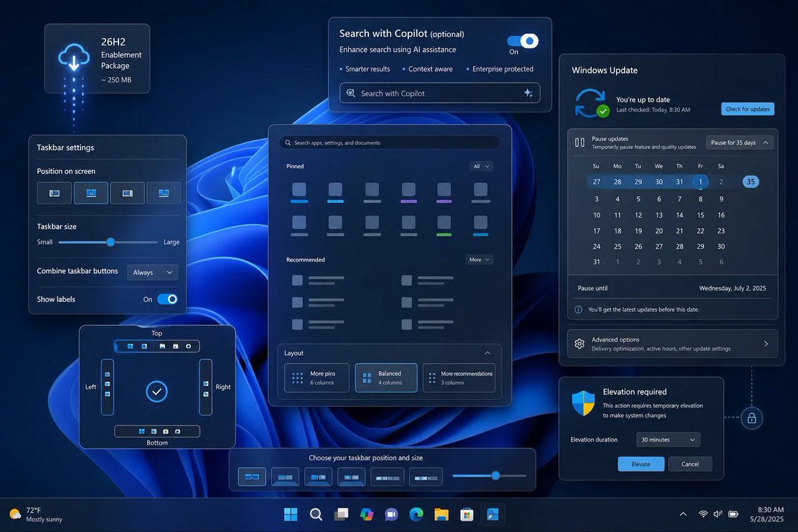798x532 pixels.
Task: Click the Wednesday, July 2, 2025 pause date
Action: point(733,289)
